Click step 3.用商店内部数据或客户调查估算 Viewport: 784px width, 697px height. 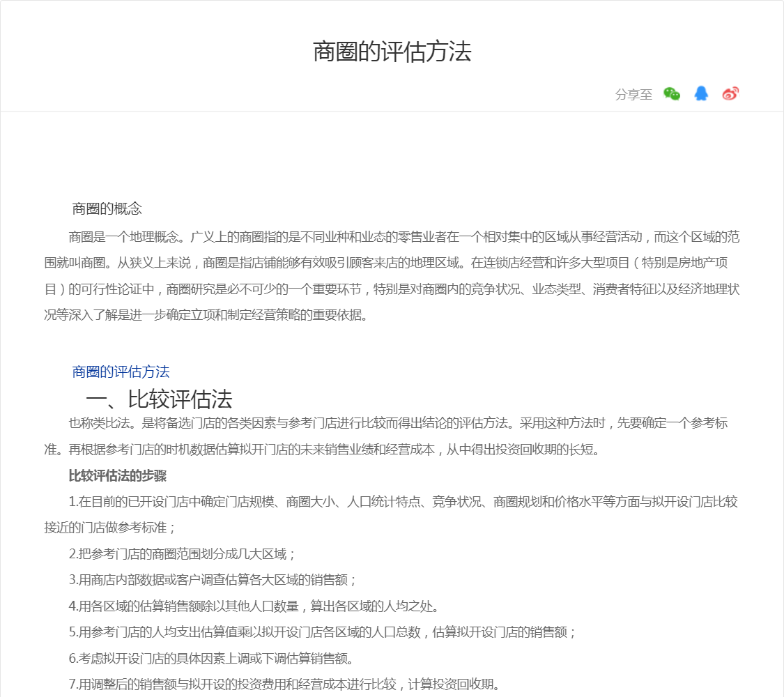coord(212,579)
